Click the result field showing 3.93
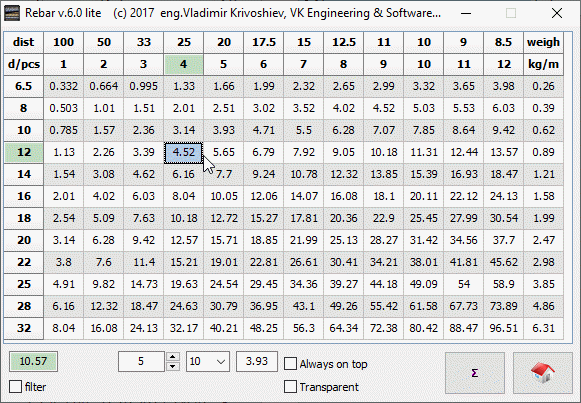581x403 pixels. pos(257,362)
